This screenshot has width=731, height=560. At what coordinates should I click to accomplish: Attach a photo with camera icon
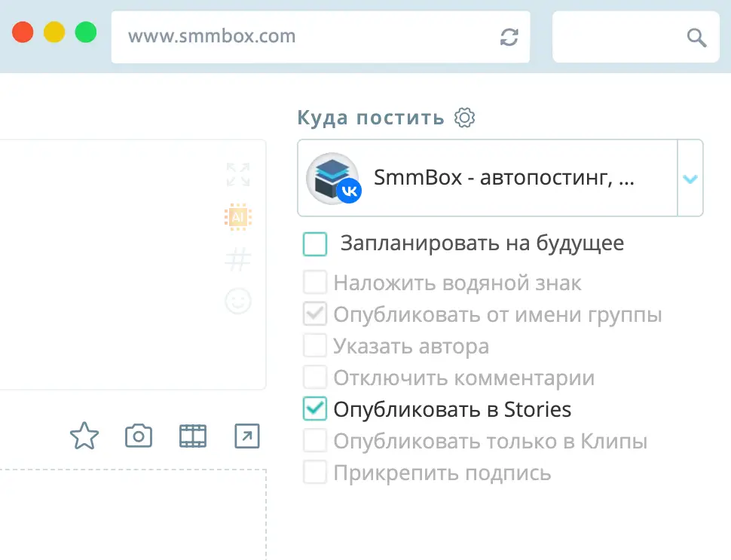click(x=139, y=436)
